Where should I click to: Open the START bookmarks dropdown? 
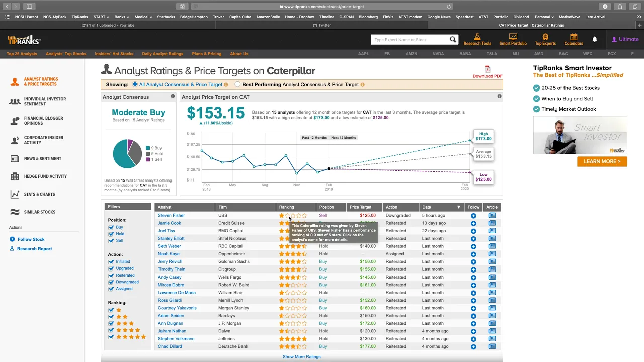point(101,17)
